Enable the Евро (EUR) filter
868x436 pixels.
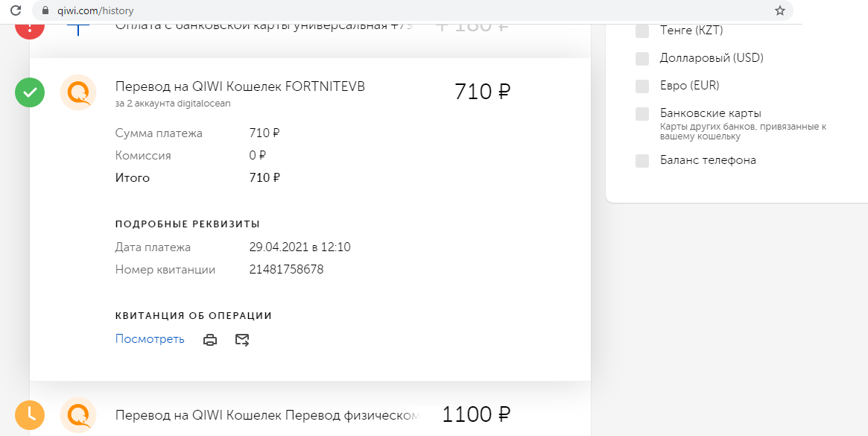point(642,86)
